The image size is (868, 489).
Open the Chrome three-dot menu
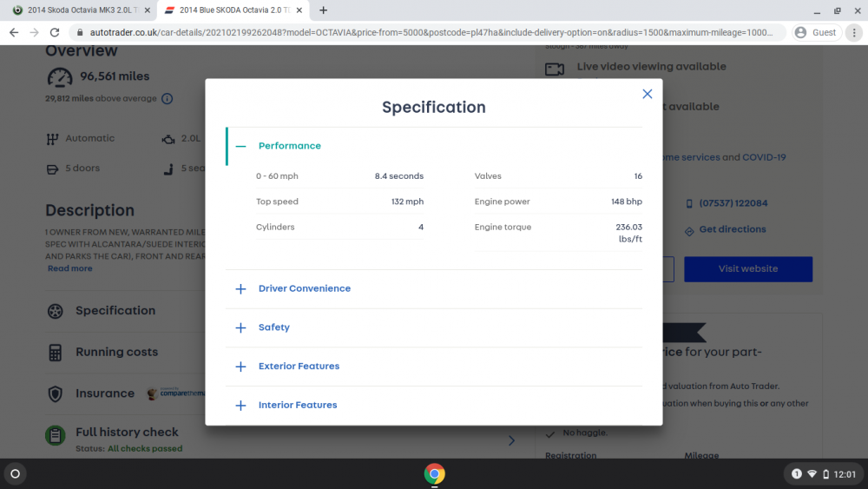[854, 33]
